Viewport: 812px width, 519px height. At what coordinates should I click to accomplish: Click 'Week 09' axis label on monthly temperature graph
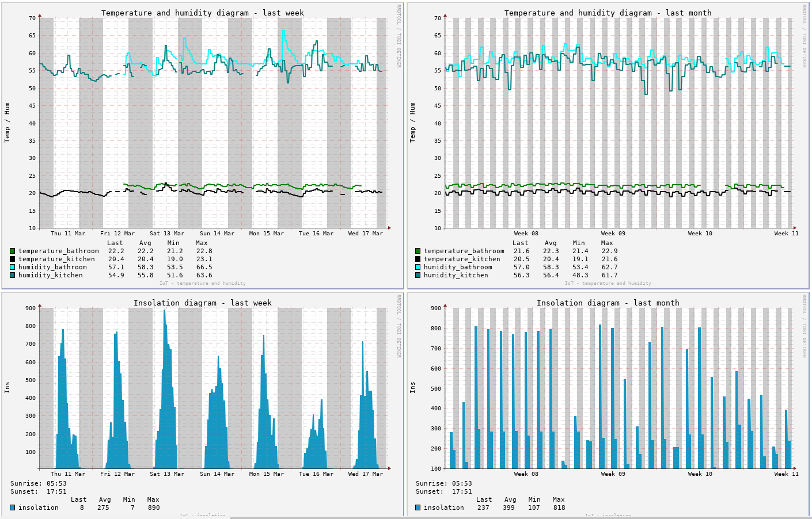click(x=613, y=234)
